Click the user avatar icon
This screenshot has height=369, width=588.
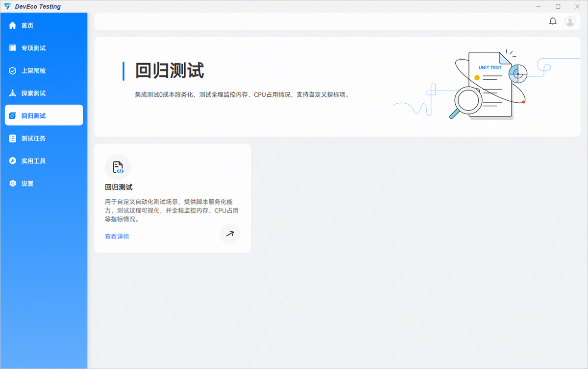click(x=570, y=21)
